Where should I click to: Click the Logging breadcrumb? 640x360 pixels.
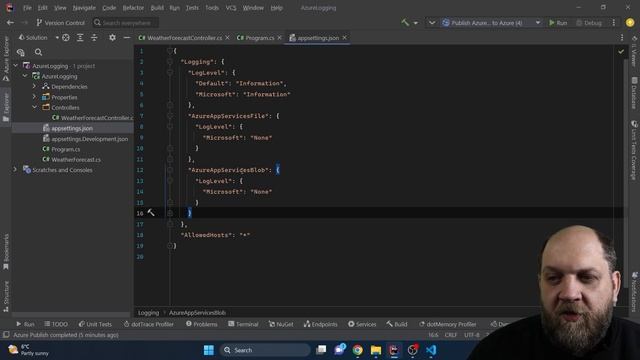click(x=148, y=313)
